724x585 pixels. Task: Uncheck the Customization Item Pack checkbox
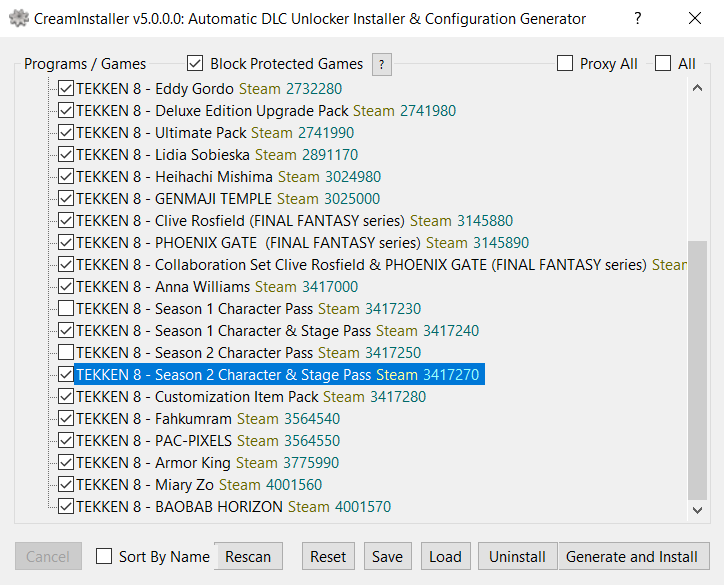[66, 397]
